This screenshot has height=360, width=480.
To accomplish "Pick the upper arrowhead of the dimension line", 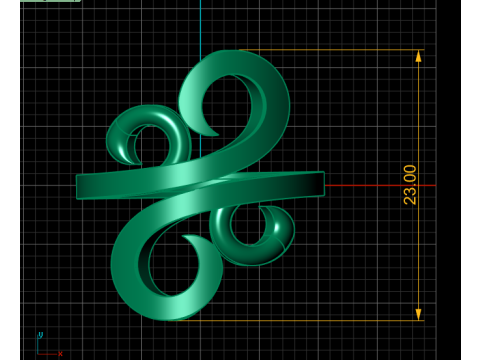I will pyautogui.click(x=418, y=56).
